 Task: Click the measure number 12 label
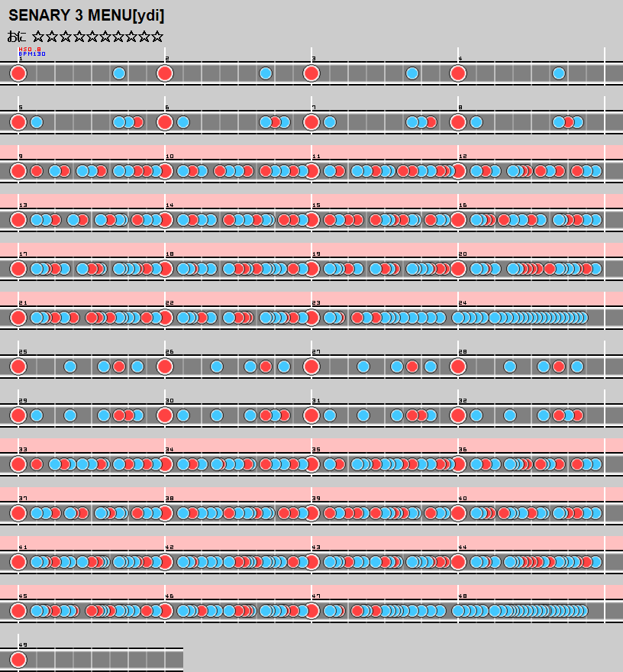coord(463,157)
